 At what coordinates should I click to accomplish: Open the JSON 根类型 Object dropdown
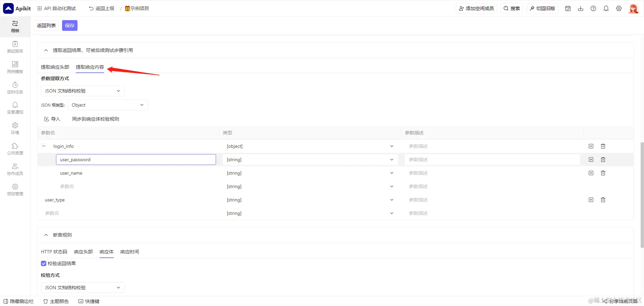pyautogui.click(x=108, y=105)
